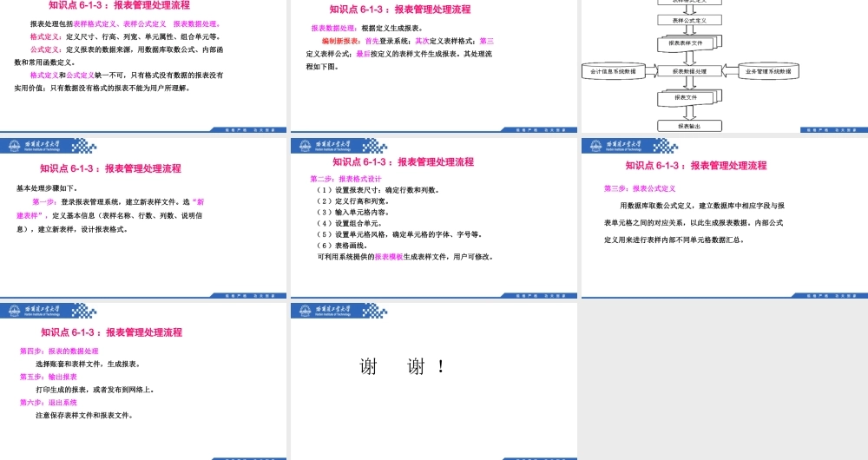The image size is (868, 460).
Task: Click the 报表输出 flowchart box
Action: (689, 126)
